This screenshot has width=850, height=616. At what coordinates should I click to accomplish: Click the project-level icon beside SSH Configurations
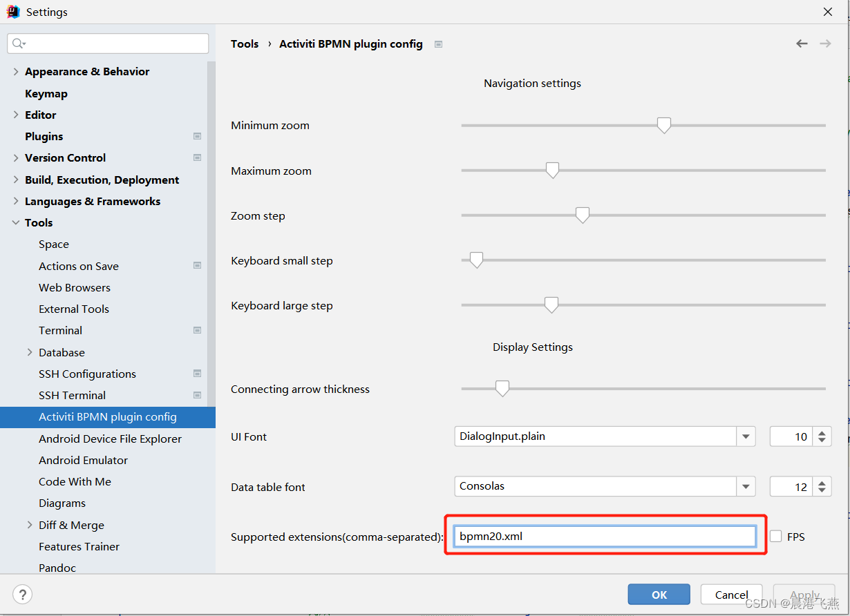pos(197,374)
